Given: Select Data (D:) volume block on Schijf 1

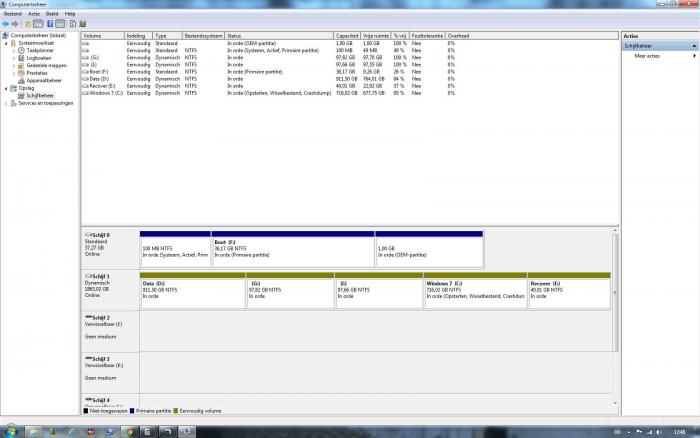Looking at the screenshot, I should pos(192,291).
